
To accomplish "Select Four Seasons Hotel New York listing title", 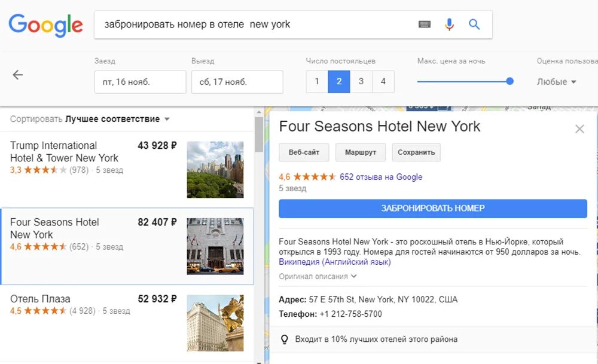I will tap(54, 228).
